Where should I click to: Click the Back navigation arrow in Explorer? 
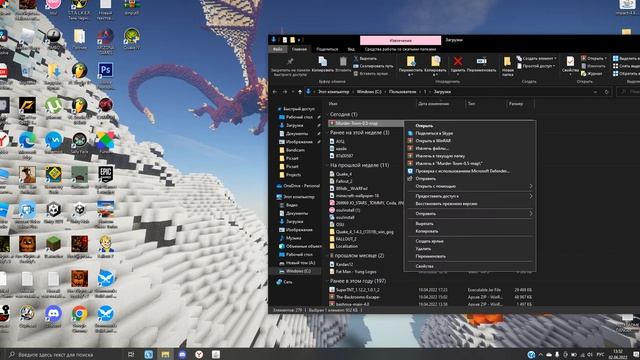[x=275, y=92]
